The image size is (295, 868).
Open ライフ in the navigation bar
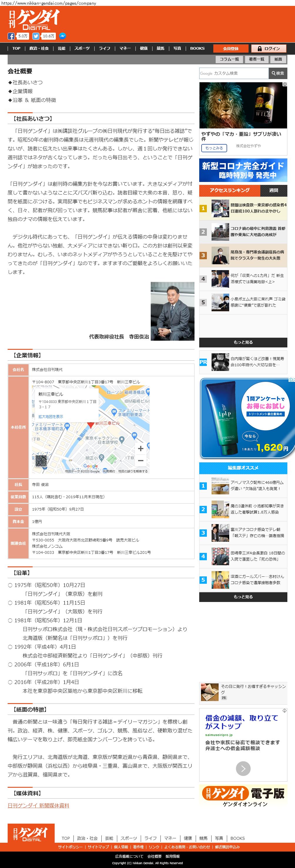pos(104,48)
